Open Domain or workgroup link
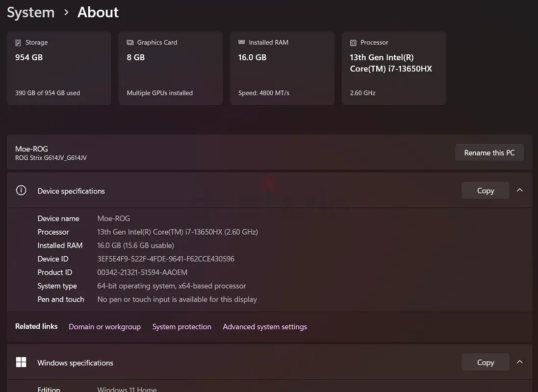538x392 pixels. (104, 326)
